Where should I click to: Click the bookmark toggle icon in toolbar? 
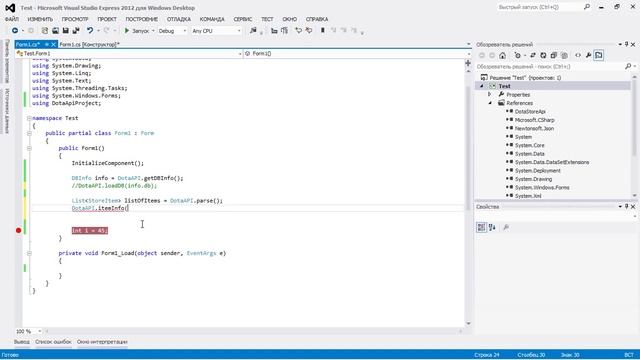pyautogui.click(x=322, y=31)
